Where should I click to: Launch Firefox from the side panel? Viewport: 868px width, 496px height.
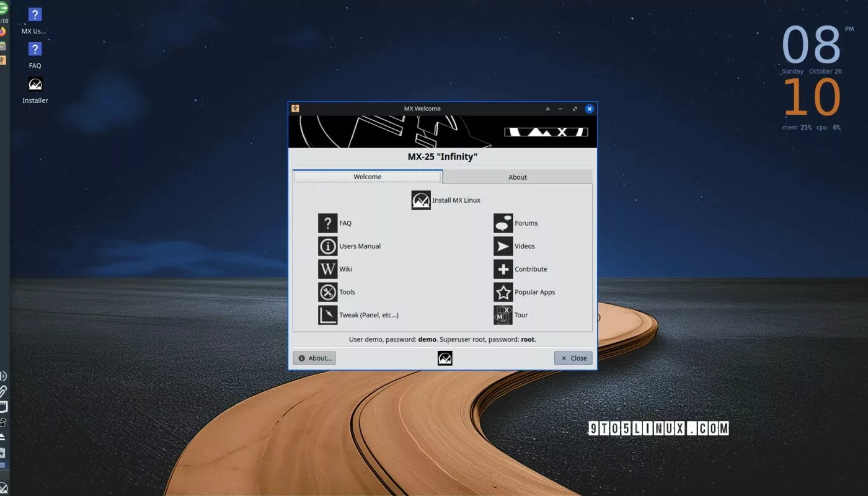3,32
